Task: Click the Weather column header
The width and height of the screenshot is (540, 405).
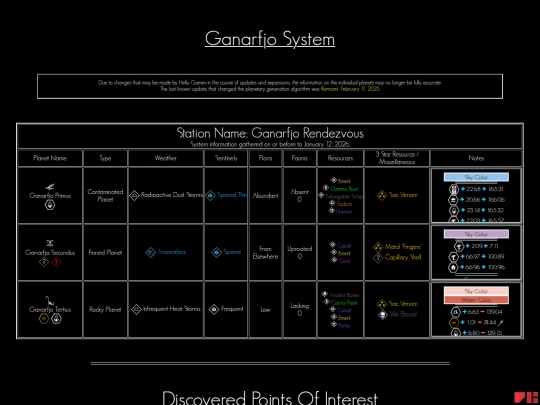Action: 165,158
